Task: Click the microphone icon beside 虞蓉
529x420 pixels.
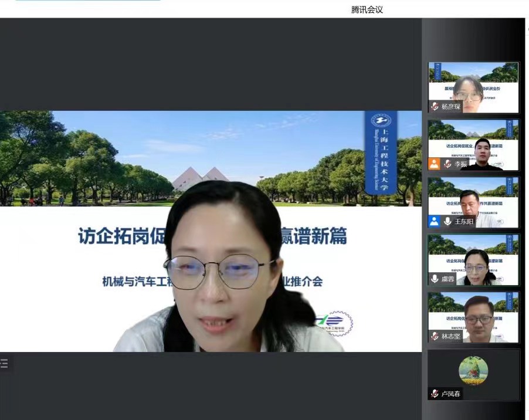Action: 435,279
